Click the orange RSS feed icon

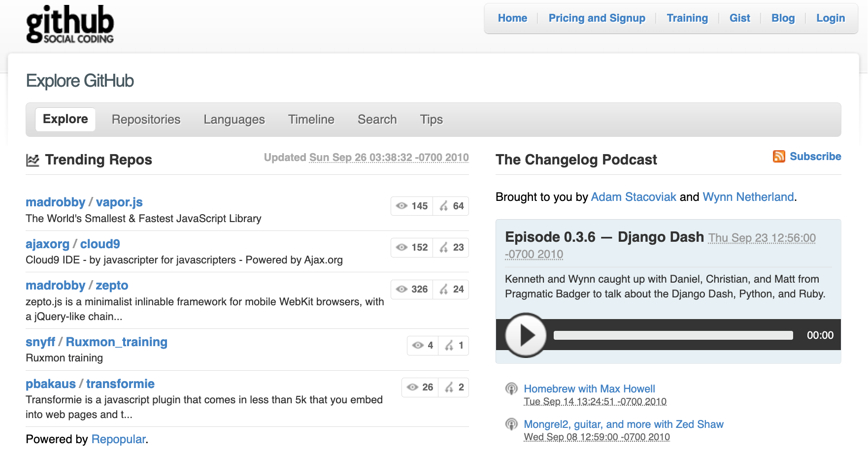[779, 157]
